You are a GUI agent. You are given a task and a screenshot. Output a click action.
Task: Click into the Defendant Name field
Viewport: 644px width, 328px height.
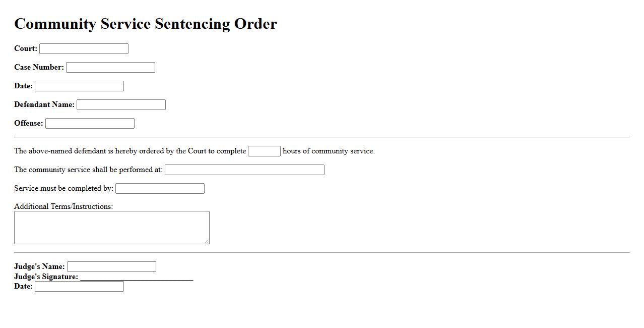121,105
